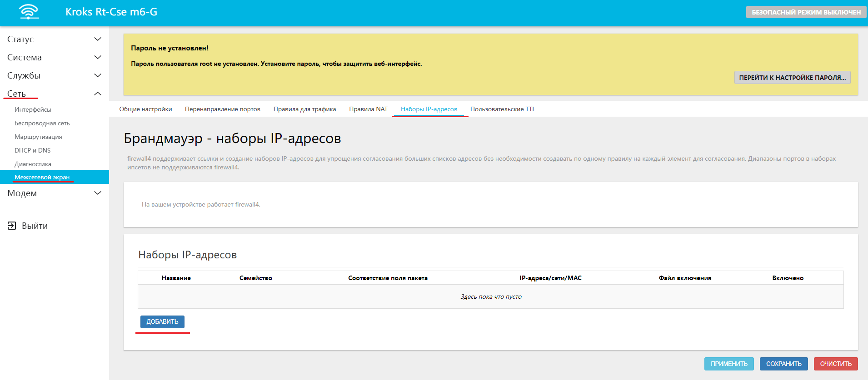Select Диагностика in sidebar

tap(33, 164)
